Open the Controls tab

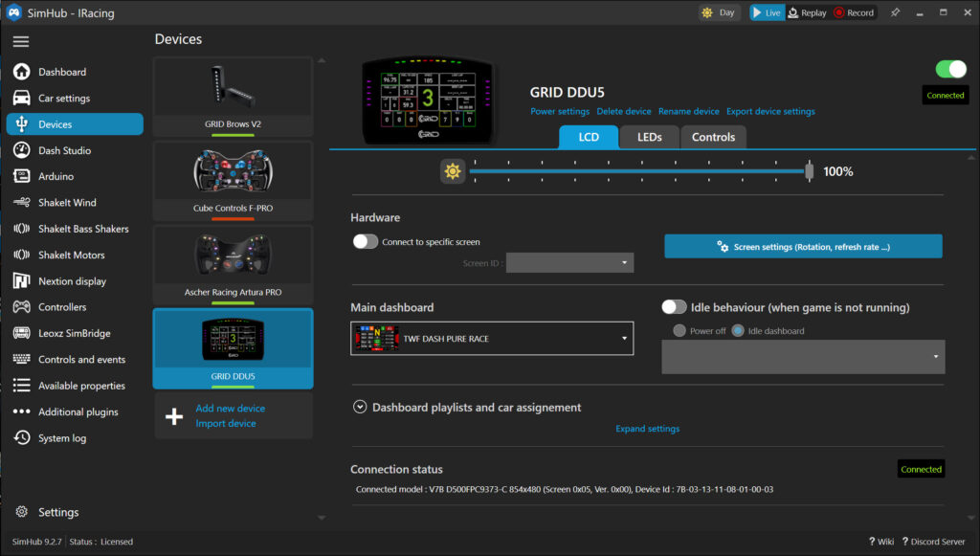point(713,137)
